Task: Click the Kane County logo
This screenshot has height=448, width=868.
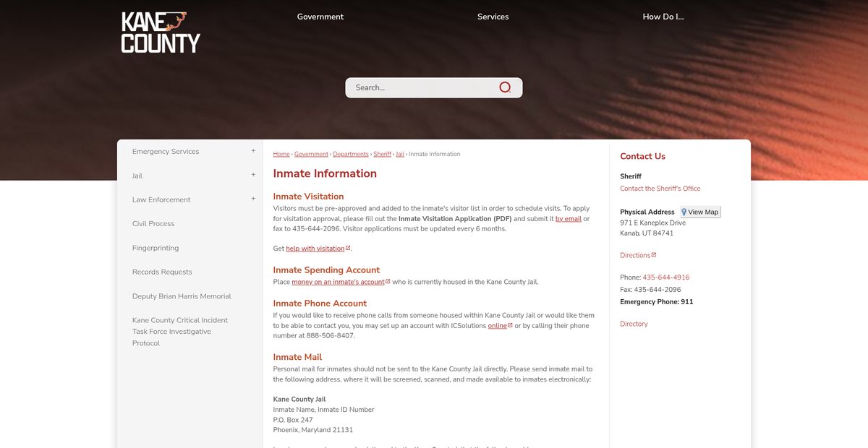Action: pos(161,33)
